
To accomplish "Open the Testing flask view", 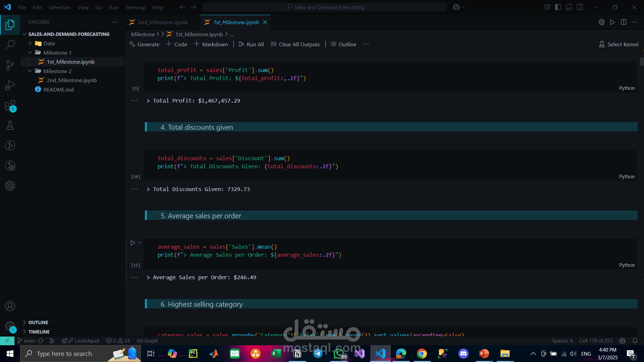I will pos(10,125).
